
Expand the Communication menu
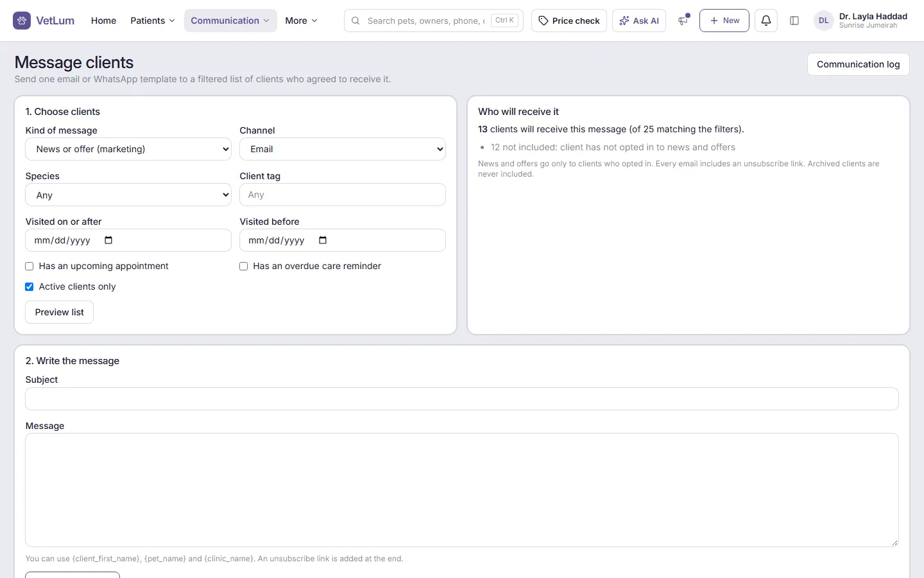(x=230, y=21)
